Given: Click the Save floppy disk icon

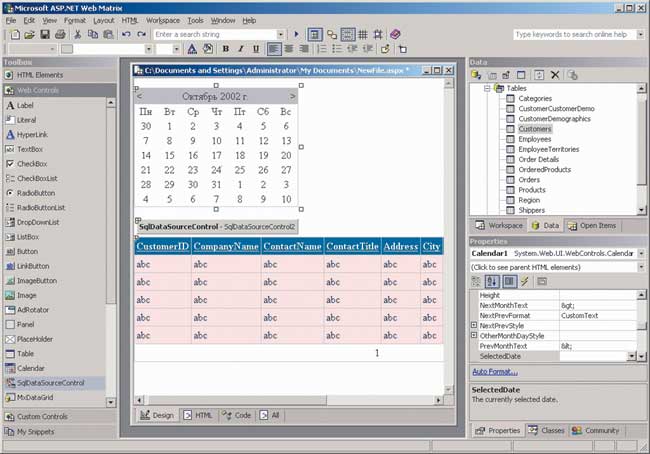Looking at the screenshot, I should pos(45,34).
